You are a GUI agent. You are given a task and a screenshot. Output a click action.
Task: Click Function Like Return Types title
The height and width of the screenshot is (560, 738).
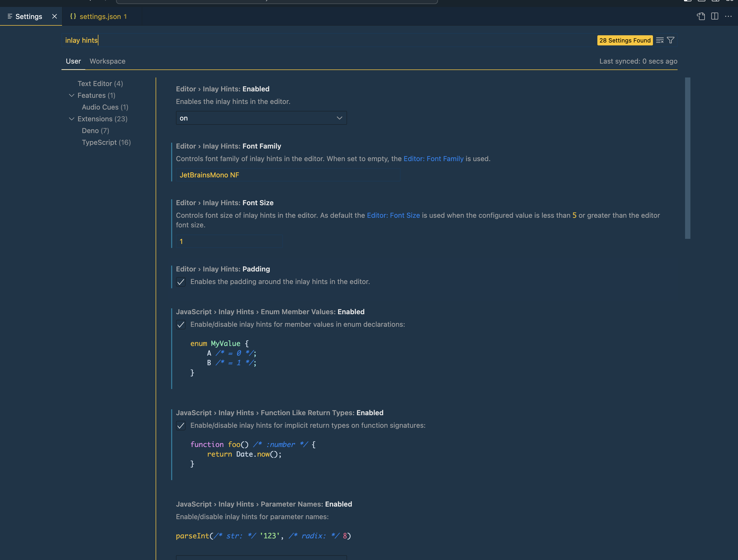[x=280, y=413]
